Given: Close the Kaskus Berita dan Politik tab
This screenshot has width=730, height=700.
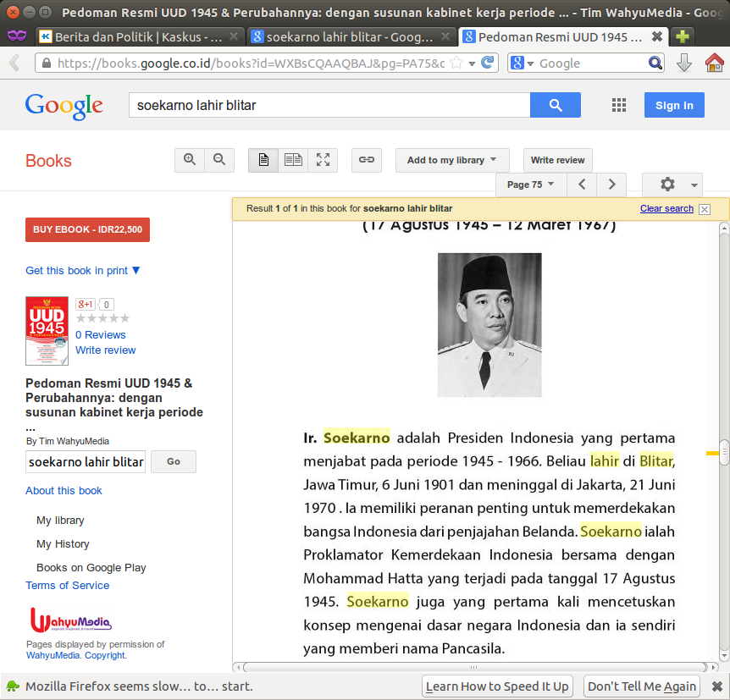Looking at the screenshot, I should pyautogui.click(x=234, y=36).
